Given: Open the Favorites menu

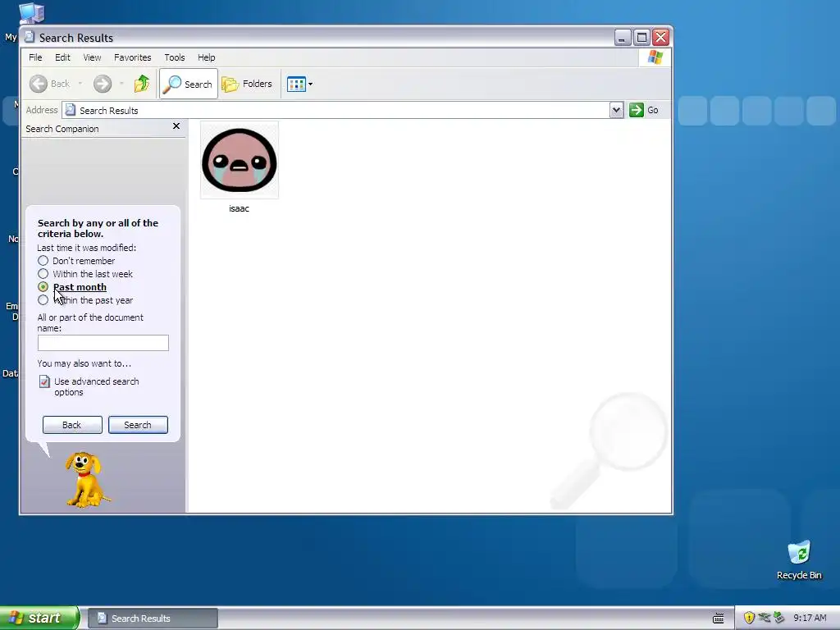Looking at the screenshot, I should (x=132, y=57).
